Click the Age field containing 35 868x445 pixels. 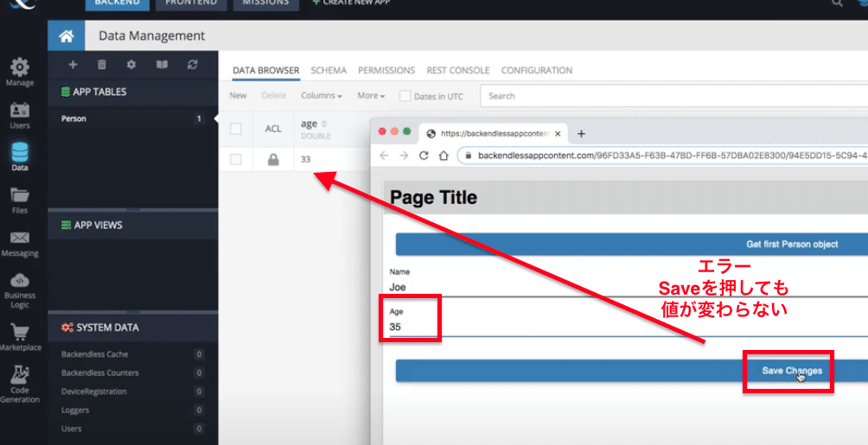click(x=629, y=327)
